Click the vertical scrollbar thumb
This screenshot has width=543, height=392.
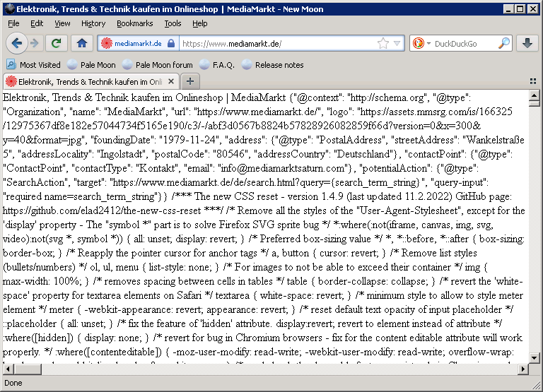click(x=534, y=102)
